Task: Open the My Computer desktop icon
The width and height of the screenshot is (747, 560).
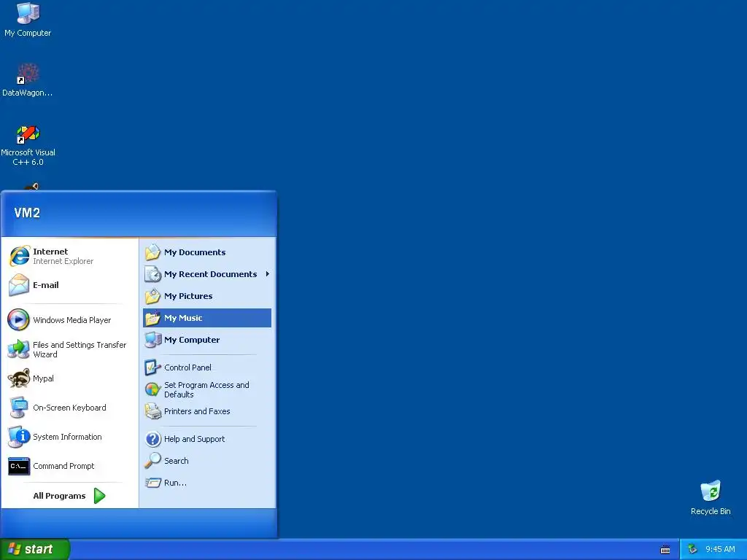Action: pyautogui.click(x=28, y=20)
